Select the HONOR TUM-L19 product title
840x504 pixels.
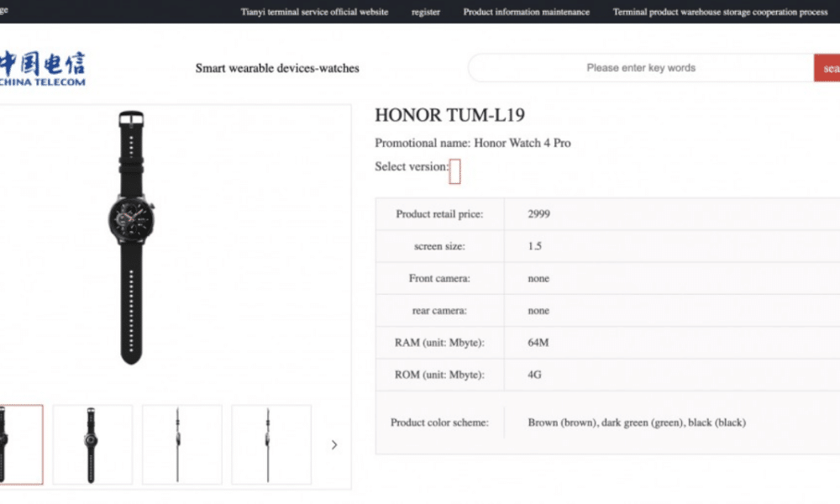449,114
